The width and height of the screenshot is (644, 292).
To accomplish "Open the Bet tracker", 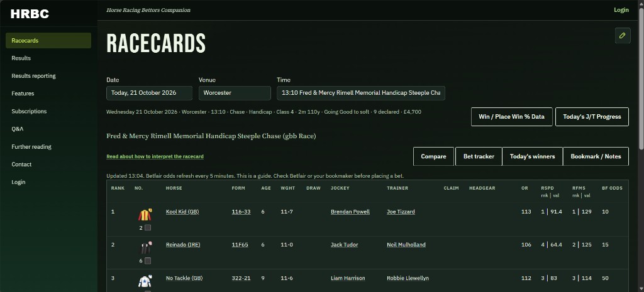I will coord(479,156).
